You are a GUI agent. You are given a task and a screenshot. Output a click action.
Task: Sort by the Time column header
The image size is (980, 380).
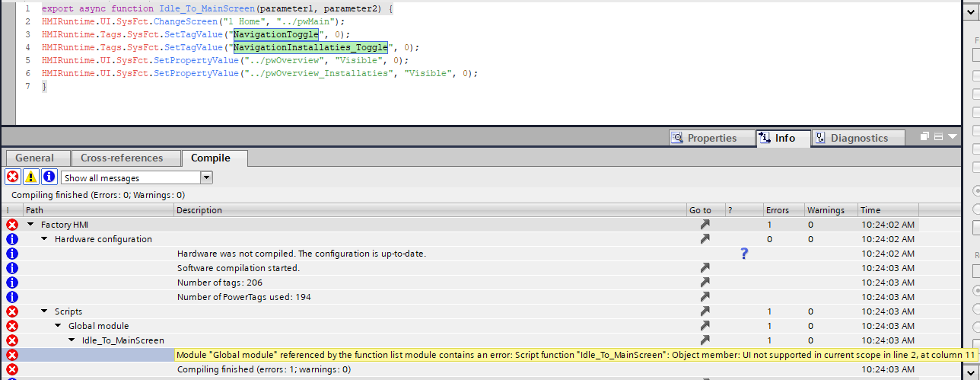pos(888,210)
